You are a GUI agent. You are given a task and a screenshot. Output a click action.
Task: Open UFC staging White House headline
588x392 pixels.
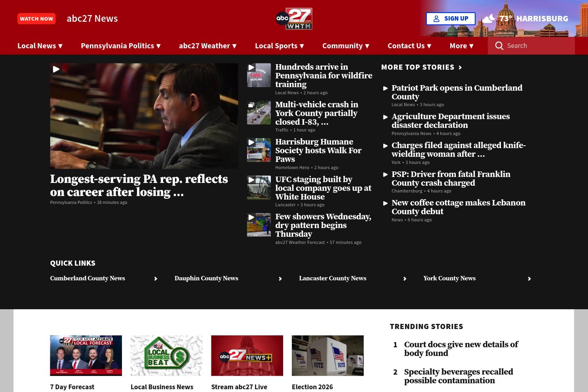(x=323, y=188)
